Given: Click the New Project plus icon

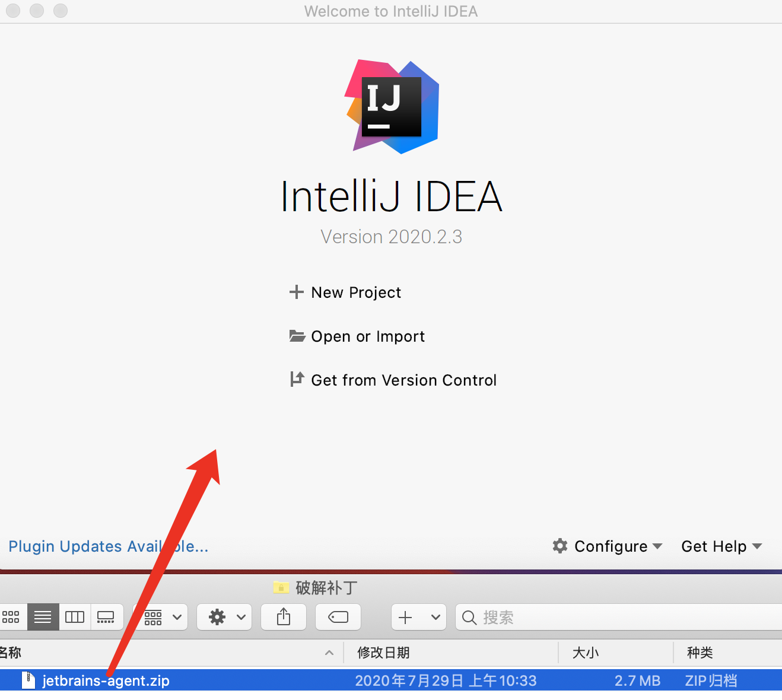Looking at the screenshot, I should point(296,292).
